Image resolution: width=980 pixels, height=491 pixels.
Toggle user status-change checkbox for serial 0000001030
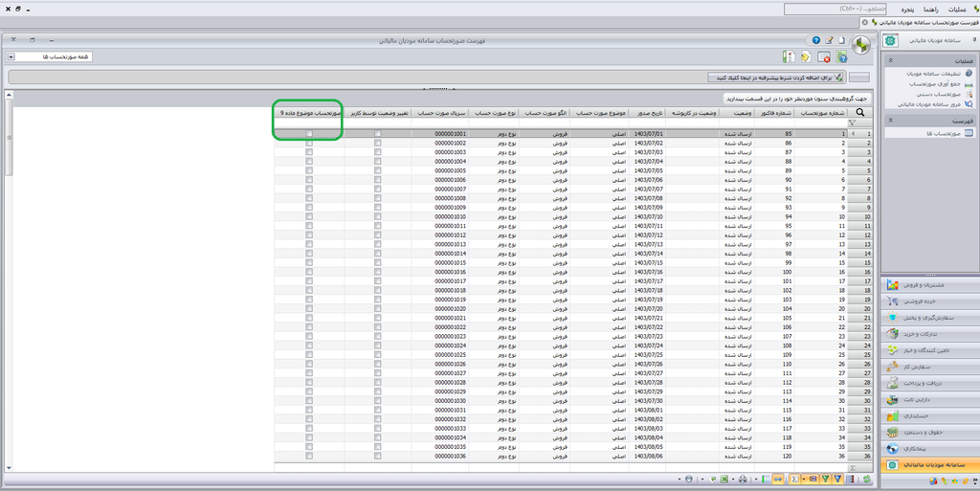coord(377,400)
